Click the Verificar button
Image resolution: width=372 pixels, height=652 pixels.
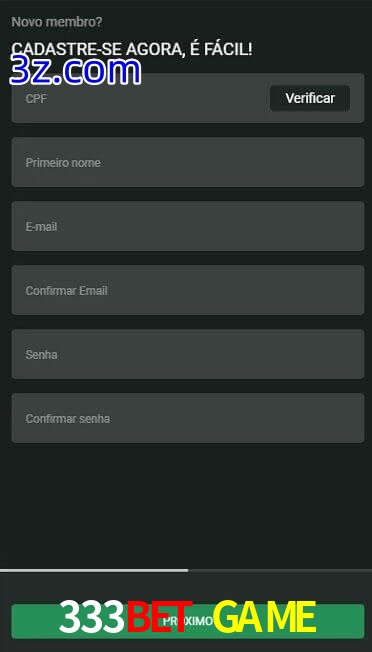[310, 98]
